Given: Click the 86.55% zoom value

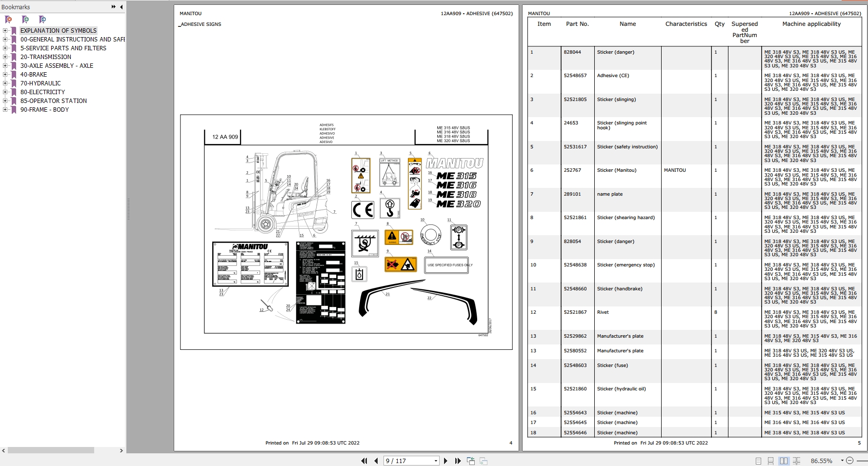Looking at the screenshot, I should coord(822,461).
